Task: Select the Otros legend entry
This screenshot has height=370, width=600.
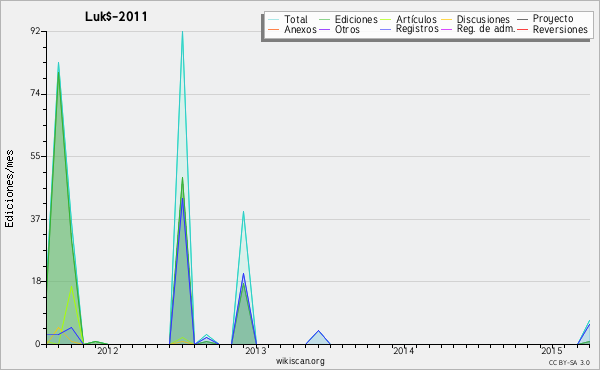Action: (347, 29)
